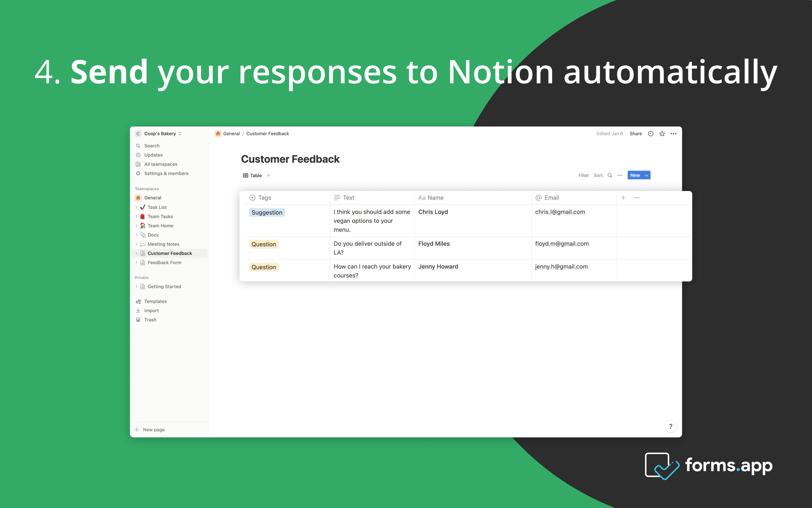Click the Question tag in Floyd Miles row
Image resolution: width=812 pixels, height=508 pixels.
click(264, 244)
